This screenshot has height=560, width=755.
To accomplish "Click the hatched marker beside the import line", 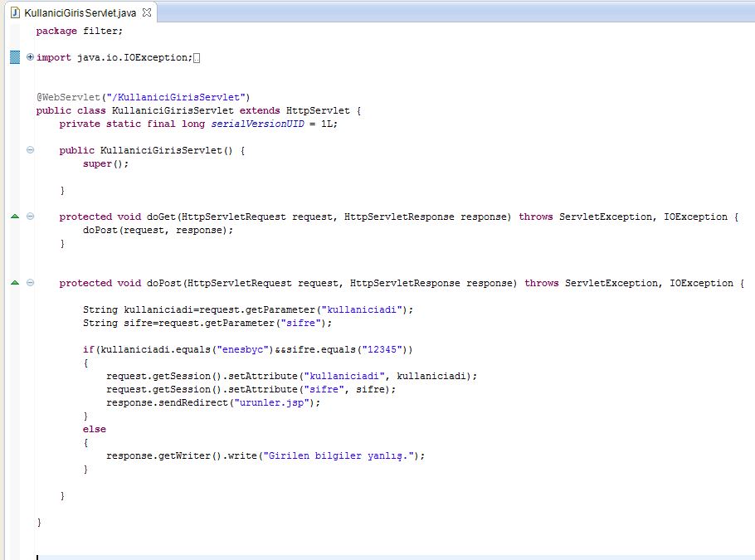I will click(14, 57).
